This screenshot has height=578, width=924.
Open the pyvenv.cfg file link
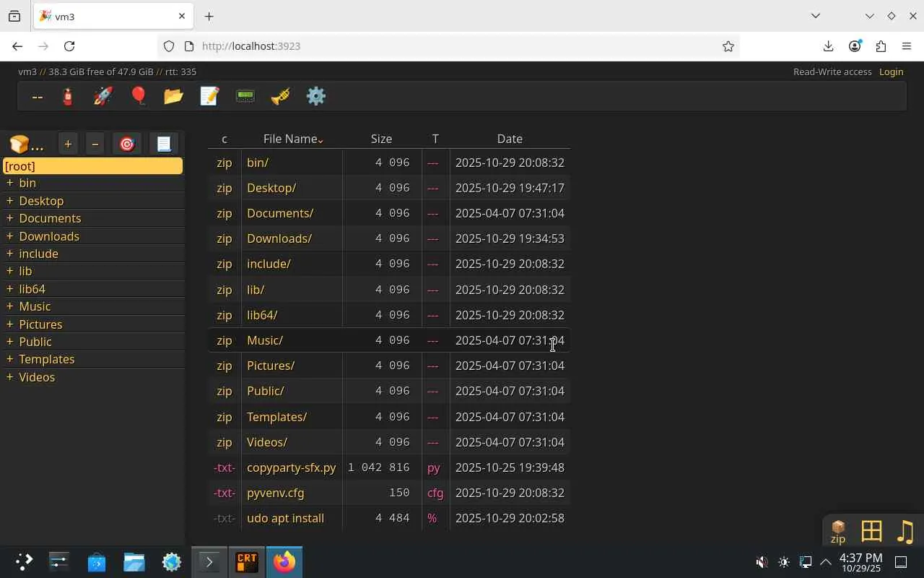coord(276,493)
